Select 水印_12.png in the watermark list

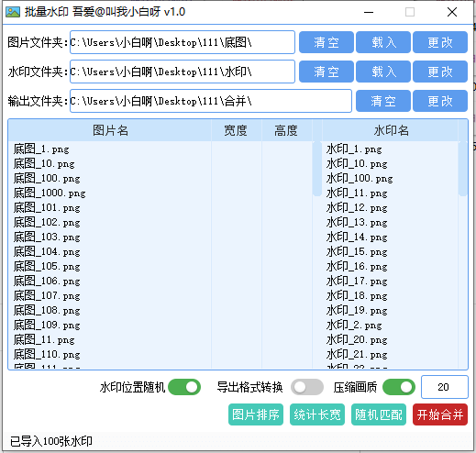[391, 208]
